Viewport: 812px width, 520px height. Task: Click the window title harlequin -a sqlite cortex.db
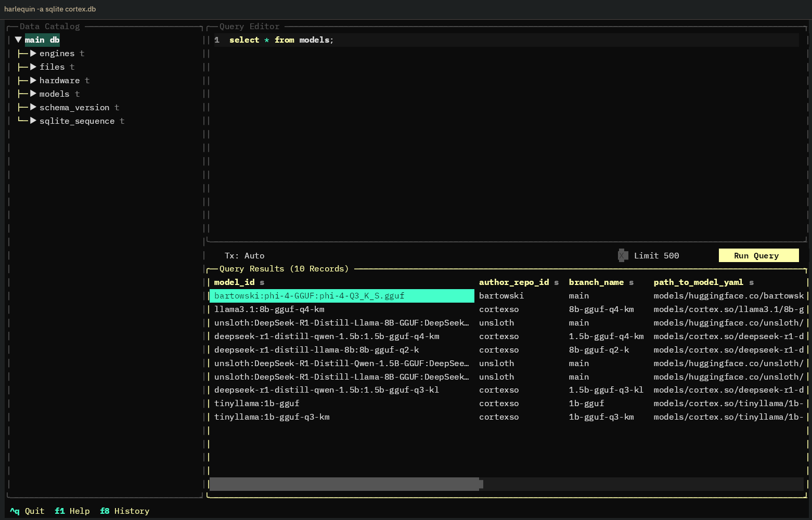[50, 9]
